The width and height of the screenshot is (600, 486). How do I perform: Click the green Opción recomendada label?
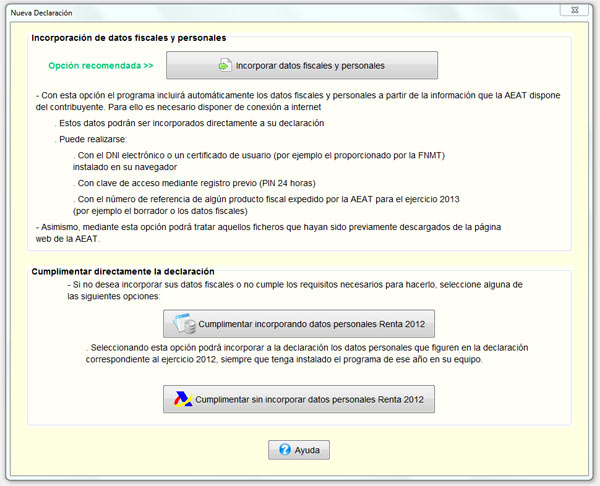[x=101, y=66]
